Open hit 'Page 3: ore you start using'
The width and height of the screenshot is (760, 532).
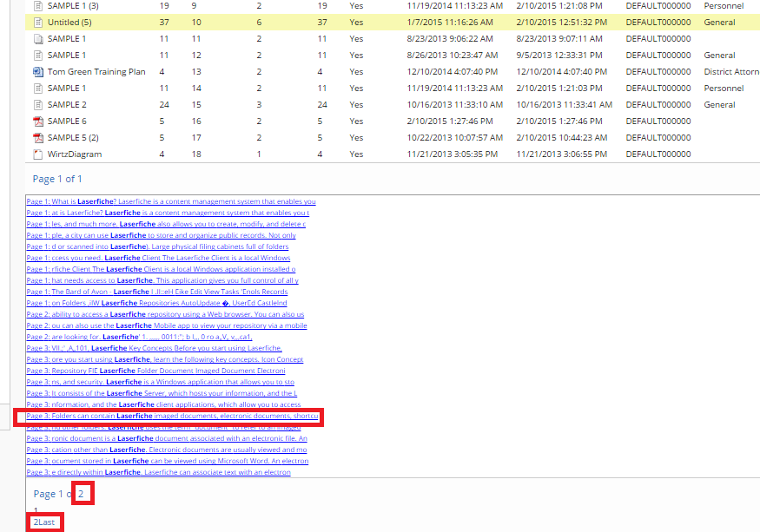[165, 359]
